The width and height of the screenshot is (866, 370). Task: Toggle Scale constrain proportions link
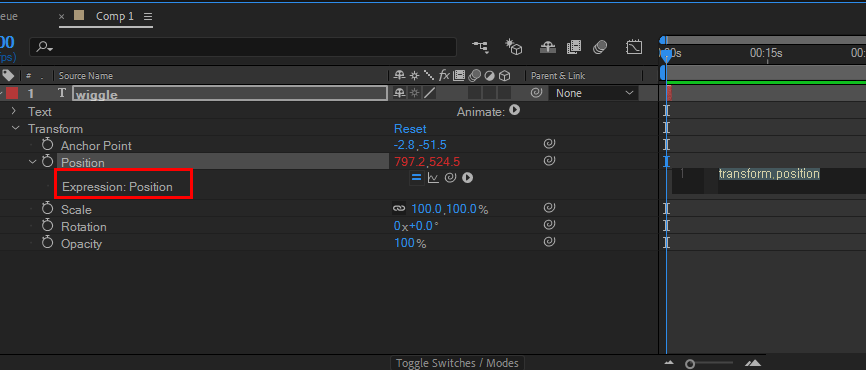(399, 209)
